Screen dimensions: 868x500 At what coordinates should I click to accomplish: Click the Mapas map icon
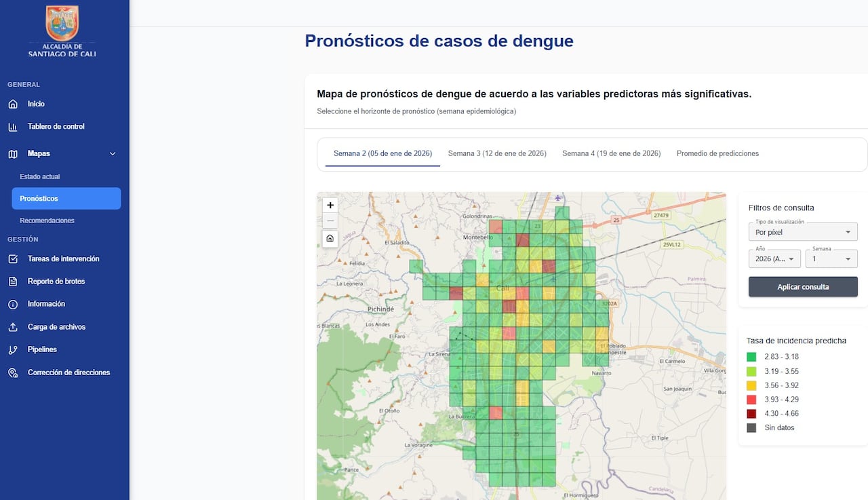click(x=13, y=154)
